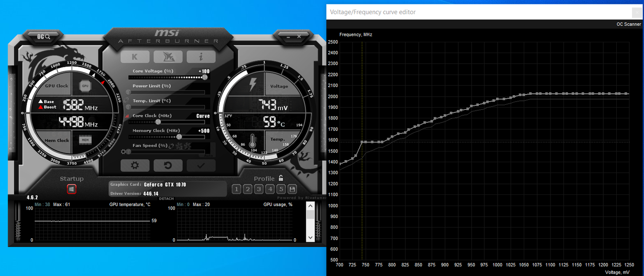Select the curve point above 700 mV
The height and width of the screenshot is (276, 644).
pyautogui.click(x=341, y=164)
